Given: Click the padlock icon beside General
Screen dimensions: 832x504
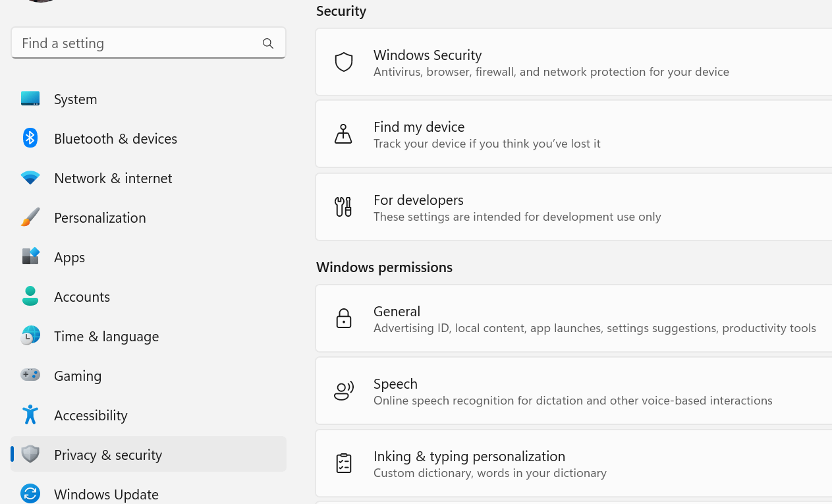Looking at the screenshot, I should tap(344, 318).
